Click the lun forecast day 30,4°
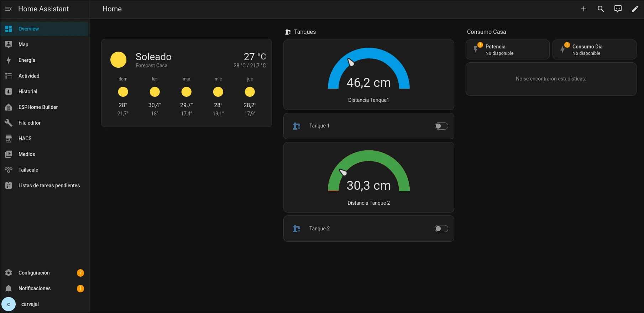Screen dimensions: 644x313 (155, 96)
